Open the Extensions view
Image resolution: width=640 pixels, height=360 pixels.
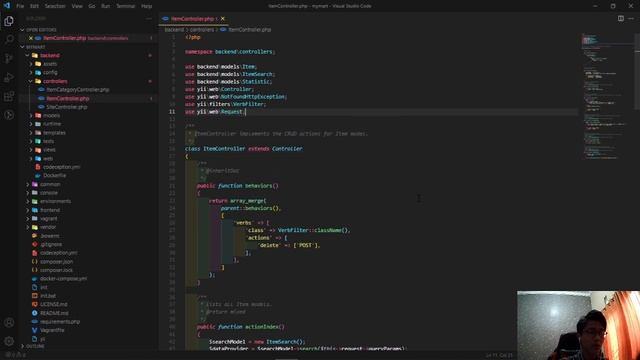(x=9, y=96)
